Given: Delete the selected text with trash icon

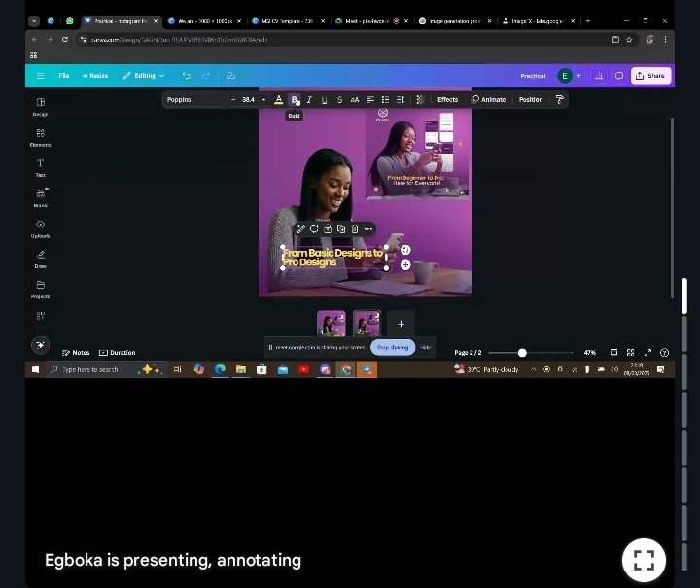Looking at the screenshot, I should [355, 228].
